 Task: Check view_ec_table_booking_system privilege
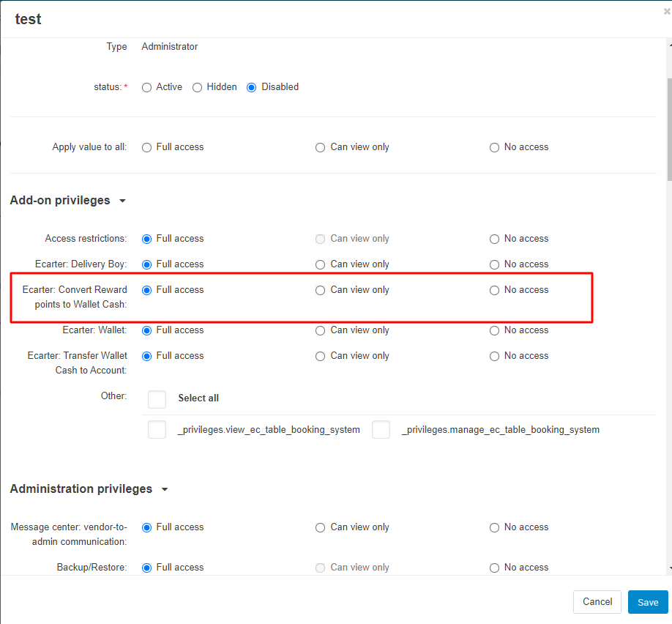tap(157, 430)
